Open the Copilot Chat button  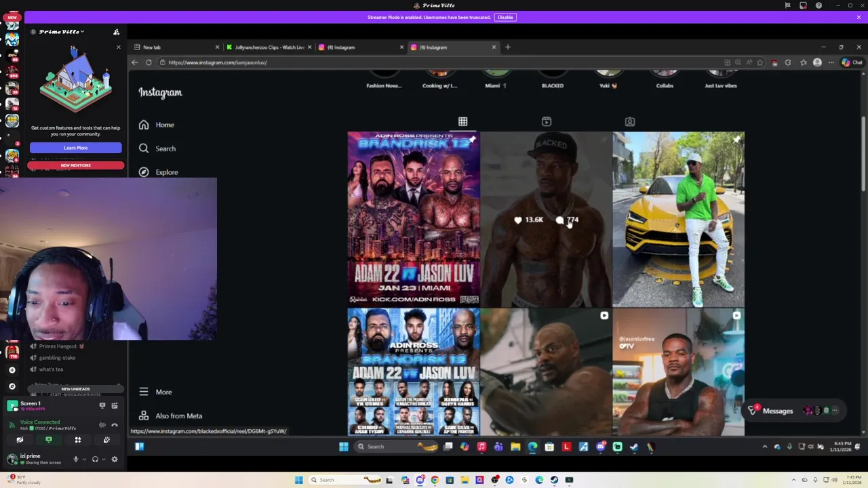point(852,62)
